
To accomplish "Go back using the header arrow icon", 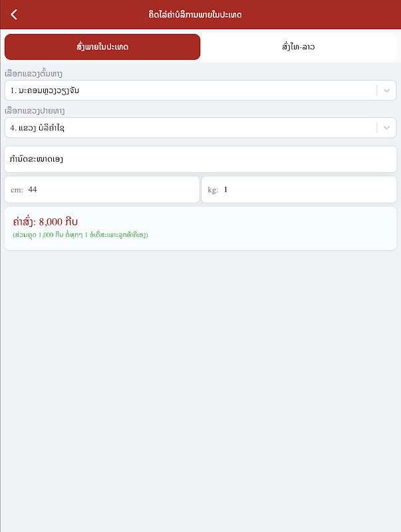I will tap(14, 15).
